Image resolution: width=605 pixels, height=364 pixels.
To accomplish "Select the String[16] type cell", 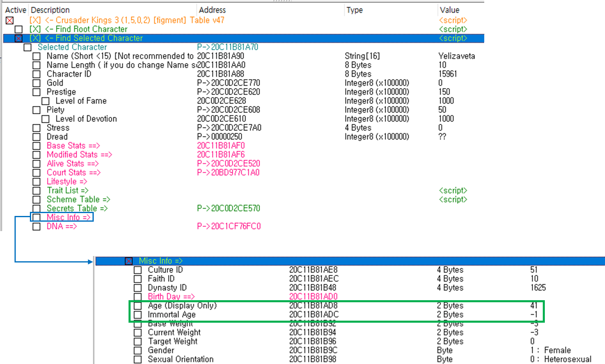I will [363, 56].
